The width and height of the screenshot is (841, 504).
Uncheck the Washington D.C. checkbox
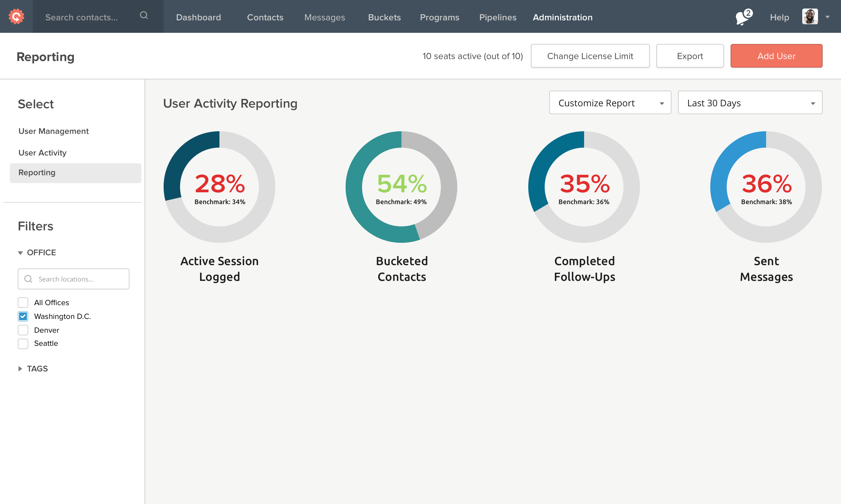(x=23, y=317)
